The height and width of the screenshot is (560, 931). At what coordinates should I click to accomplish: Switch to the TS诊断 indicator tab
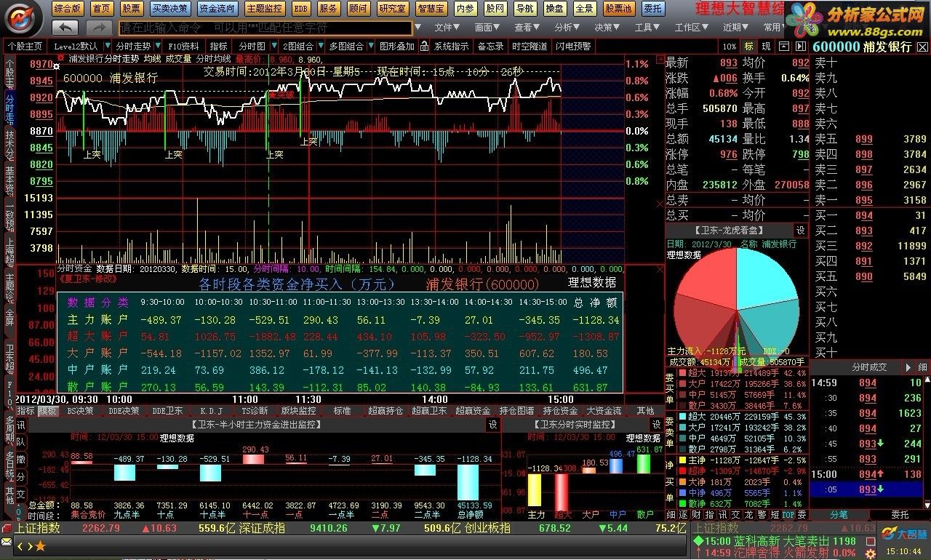(x=255, y=411)
